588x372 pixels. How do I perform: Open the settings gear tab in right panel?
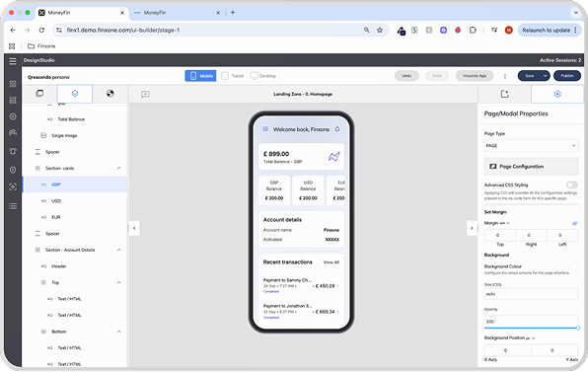point(557,94)
